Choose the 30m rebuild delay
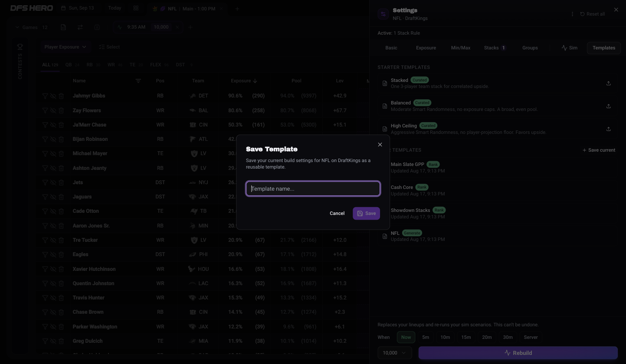 pos(508,337)
